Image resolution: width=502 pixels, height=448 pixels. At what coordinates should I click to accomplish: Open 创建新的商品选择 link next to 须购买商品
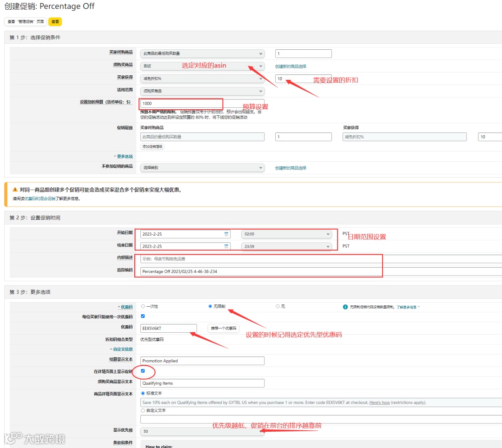pos(291,66)
